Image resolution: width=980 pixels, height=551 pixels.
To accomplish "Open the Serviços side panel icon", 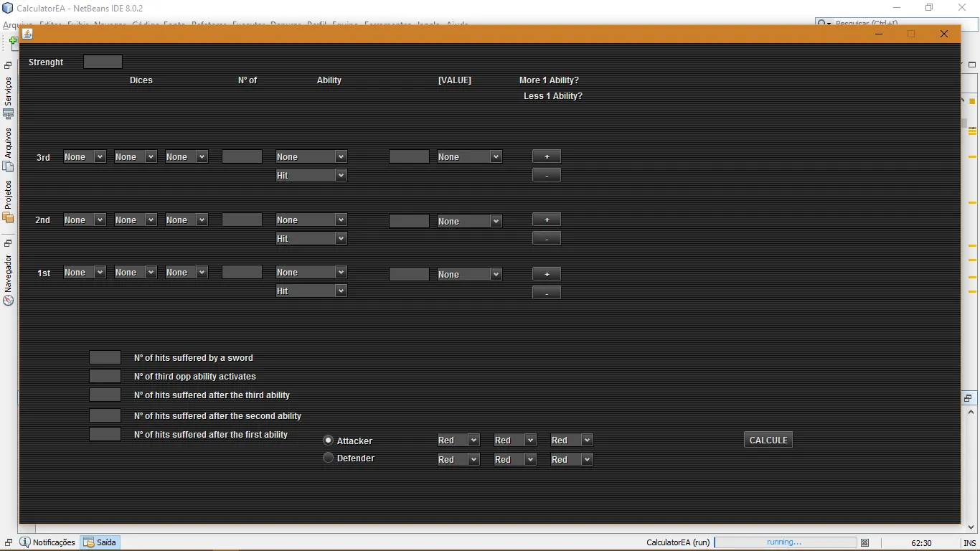I will coord(9,98).
